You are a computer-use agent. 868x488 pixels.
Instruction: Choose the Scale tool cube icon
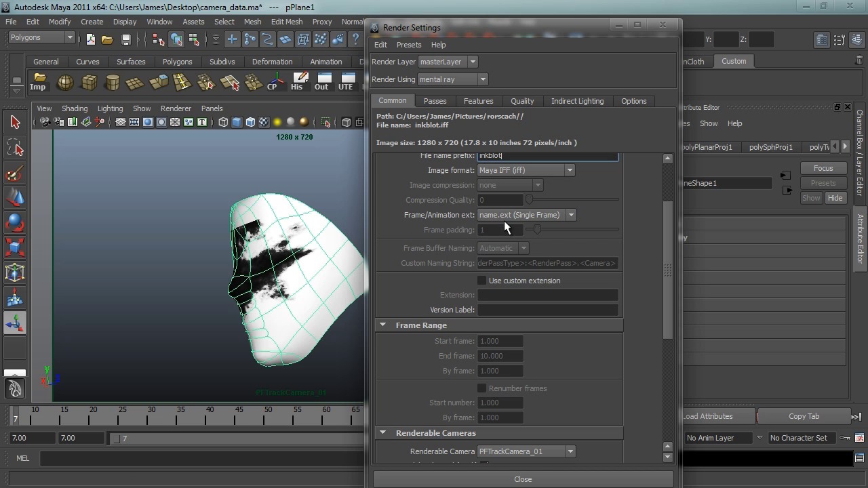tap(15, 247)
